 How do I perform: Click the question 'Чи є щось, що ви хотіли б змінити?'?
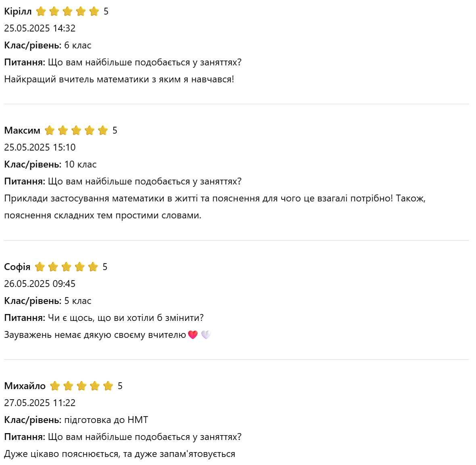[x=126, y=318]
